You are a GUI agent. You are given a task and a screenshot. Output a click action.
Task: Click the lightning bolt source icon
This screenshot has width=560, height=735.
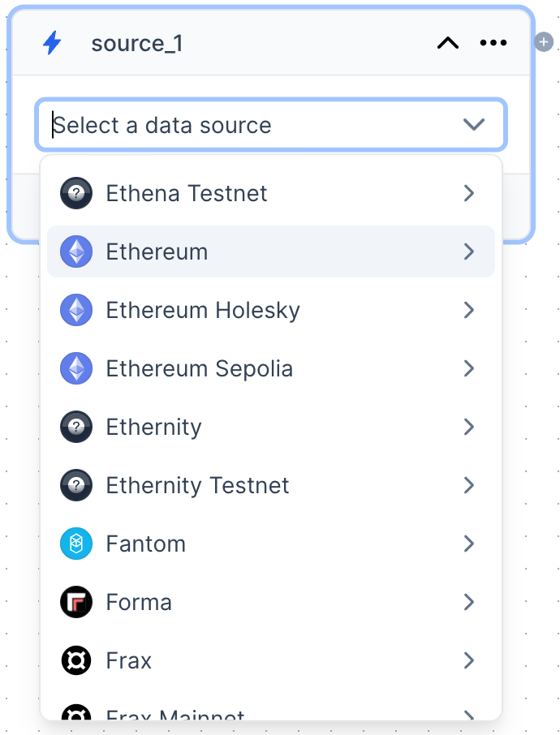tap(52, 43)
